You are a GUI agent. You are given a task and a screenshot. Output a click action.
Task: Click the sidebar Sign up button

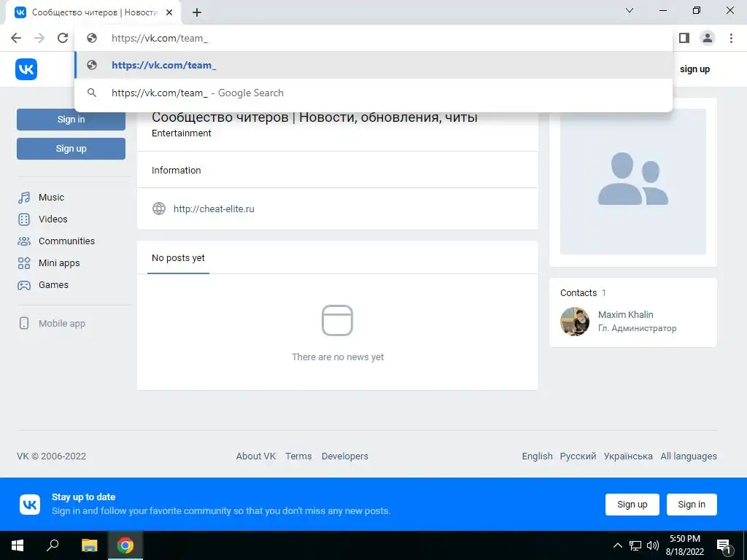71,149
